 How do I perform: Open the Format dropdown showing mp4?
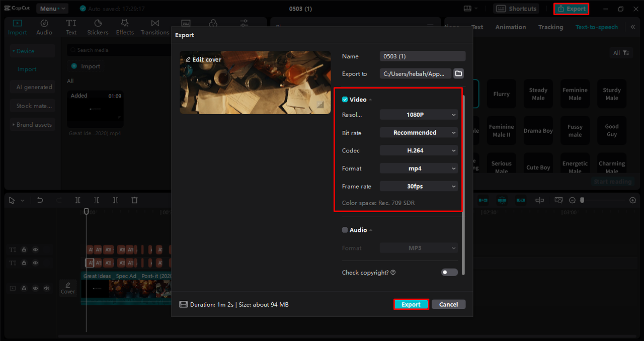pyautogui.click(x=419, y=168)
